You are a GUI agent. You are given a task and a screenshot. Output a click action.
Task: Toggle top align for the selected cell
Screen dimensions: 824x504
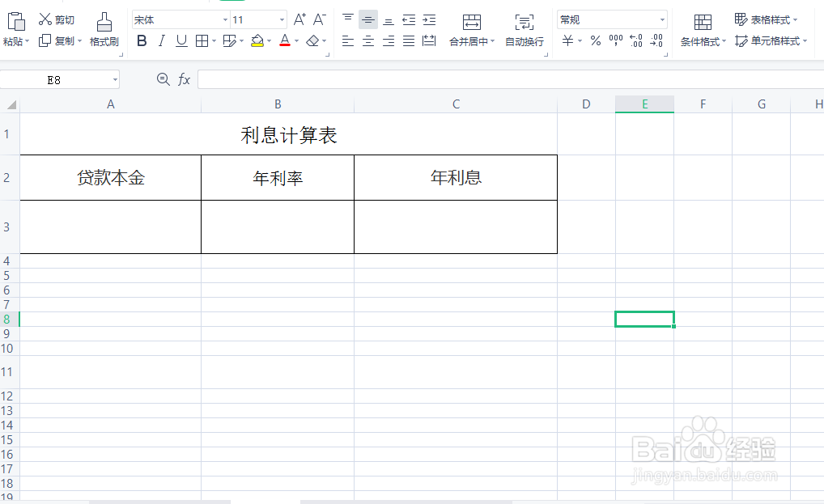(347, 19)
